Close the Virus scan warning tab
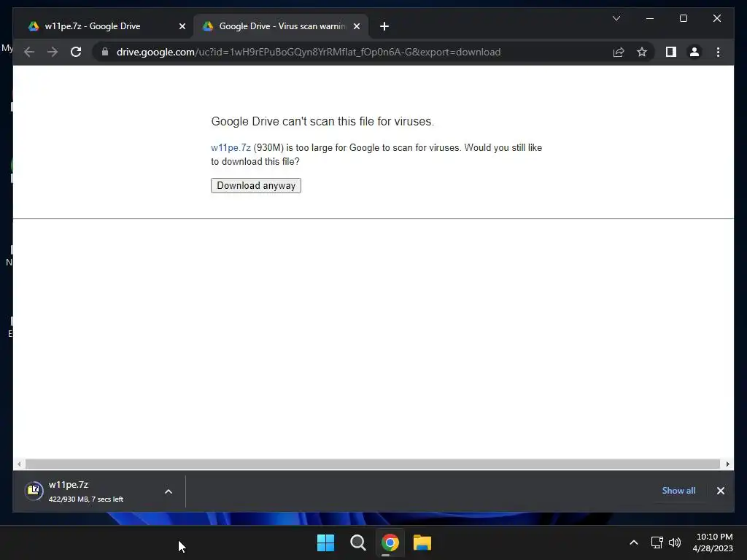Screen dimensions: 747x560 click(356, 26)
